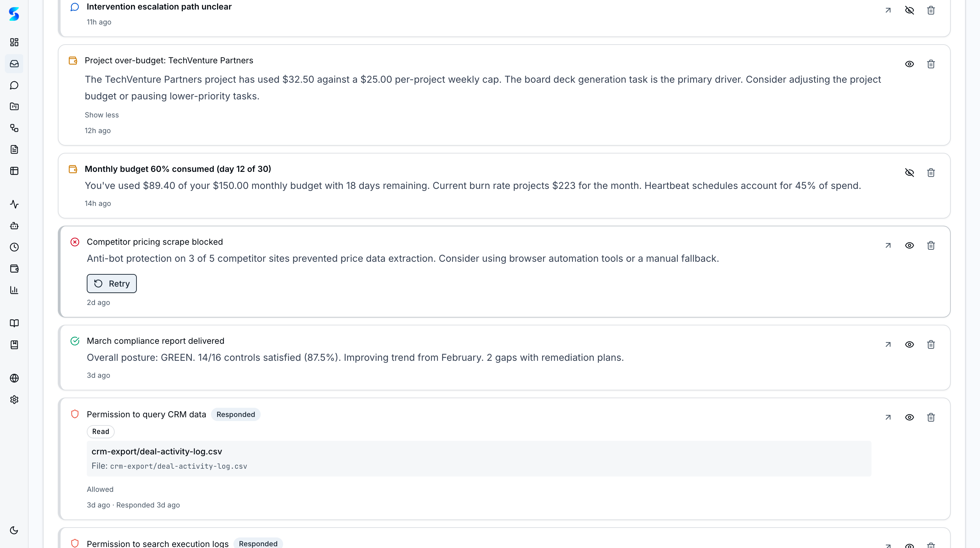Delete the Competitor pricing scrape notification
Image resolution: width=980 pixels, height=548 pixels.
[x=931, y=245]
